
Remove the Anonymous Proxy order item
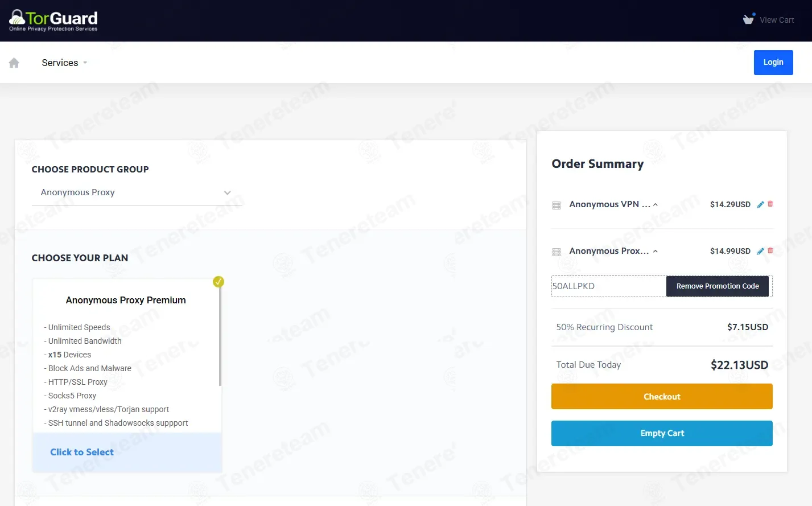tap(770, 250)
